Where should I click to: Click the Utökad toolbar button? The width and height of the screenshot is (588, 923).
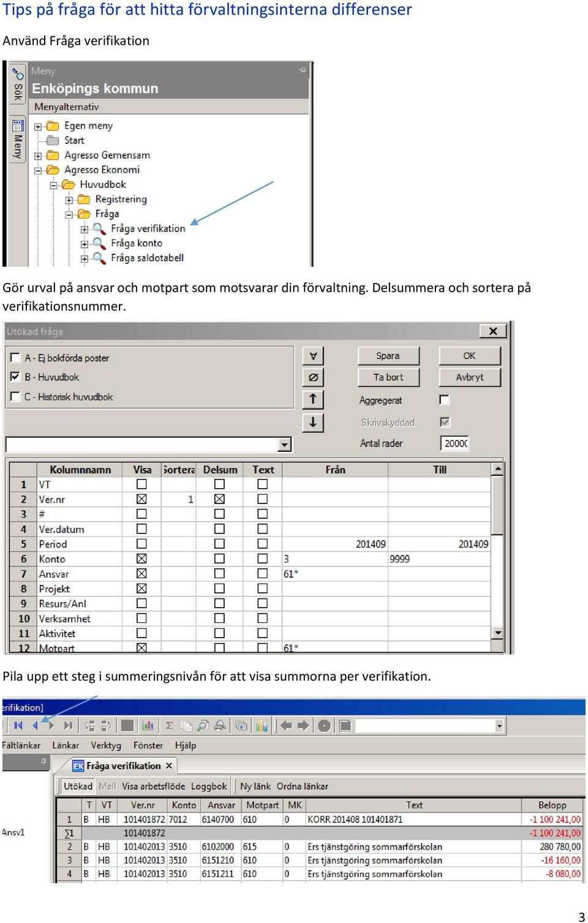pos(78,786)
